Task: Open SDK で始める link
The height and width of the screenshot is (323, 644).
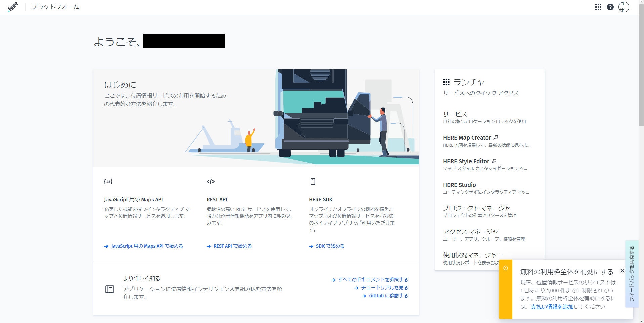Action: [x=330, y=246]
